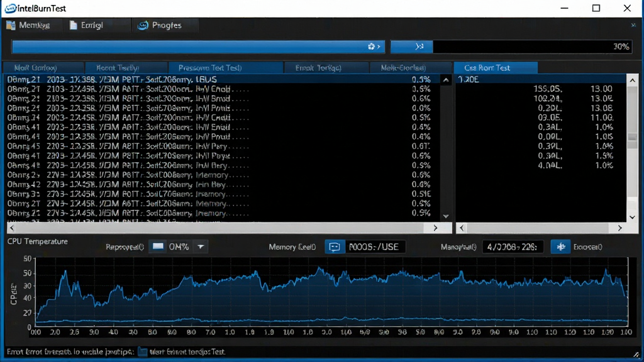Click the swirl icon beside "Progfes"
Screen dimensions: 644x362
coord(143,25)
